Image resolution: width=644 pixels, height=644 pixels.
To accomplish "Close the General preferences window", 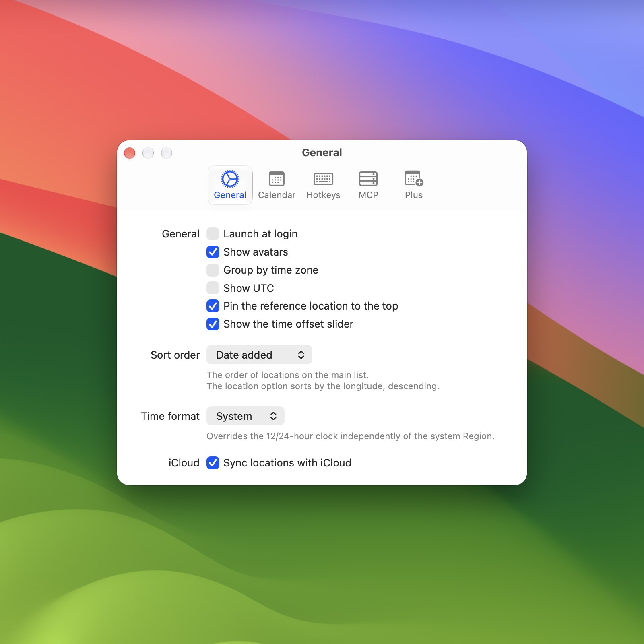I will point(130,153).
